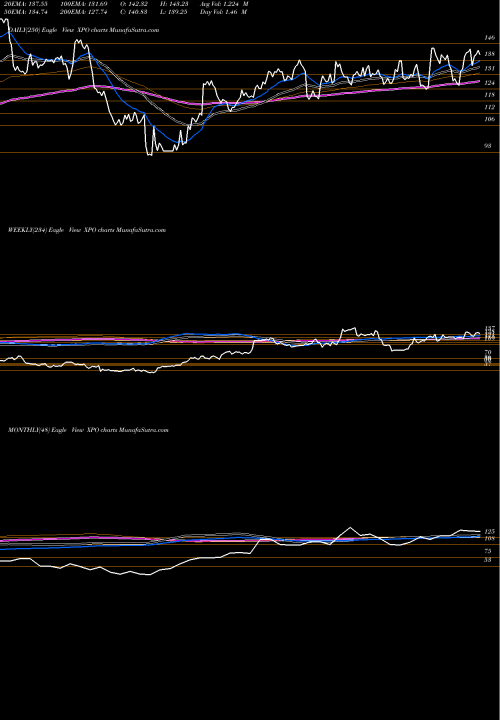Click the 'Day Vol' reading
This screenshot has height=720, width=500.
(224, 12)
